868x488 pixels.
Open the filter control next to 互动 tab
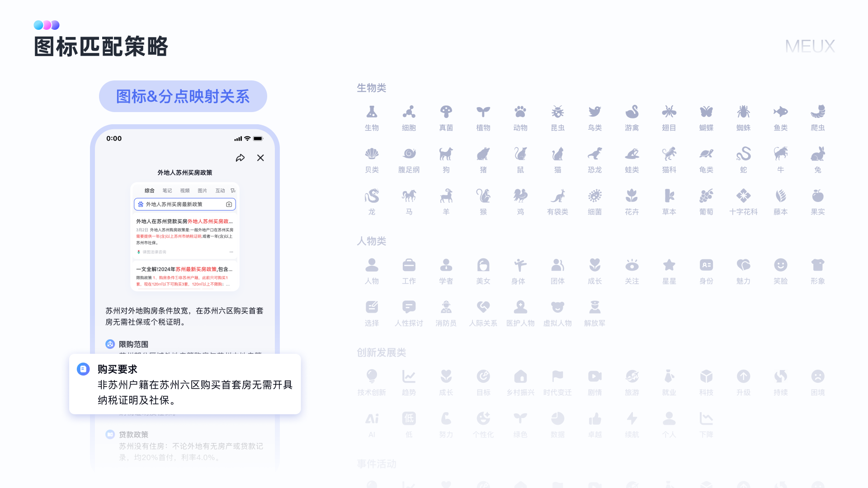click(233, 190)
